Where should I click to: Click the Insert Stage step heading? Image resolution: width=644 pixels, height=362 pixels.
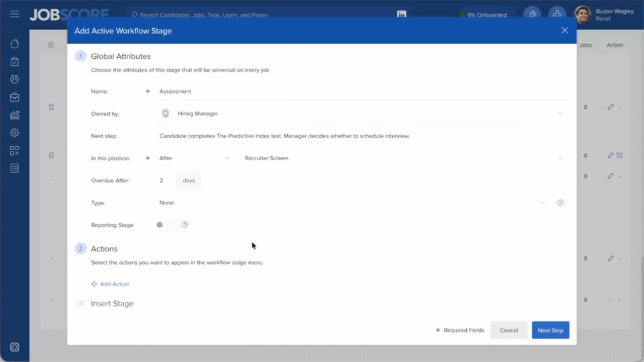pos(112,303)
